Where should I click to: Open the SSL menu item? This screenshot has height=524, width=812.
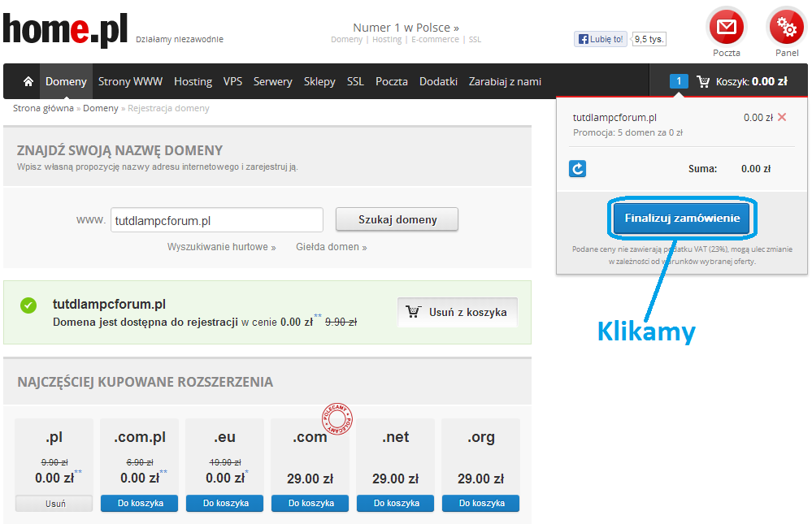pos(355,81)
